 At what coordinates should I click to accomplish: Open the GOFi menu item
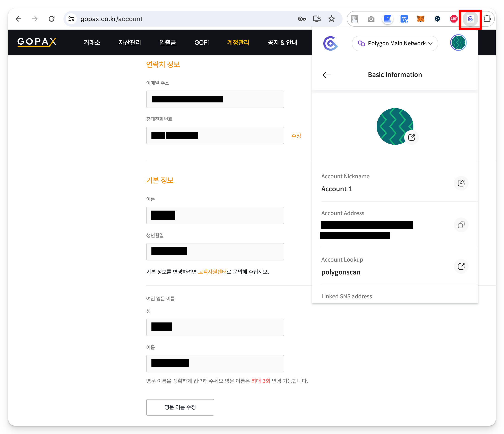click(x=201, y=43)
